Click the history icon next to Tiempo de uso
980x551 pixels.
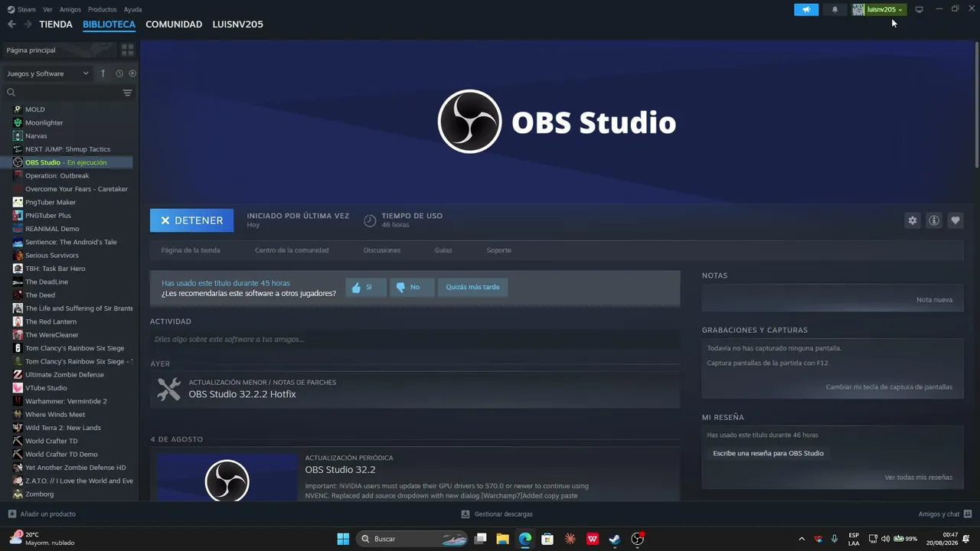click(370, 220)
